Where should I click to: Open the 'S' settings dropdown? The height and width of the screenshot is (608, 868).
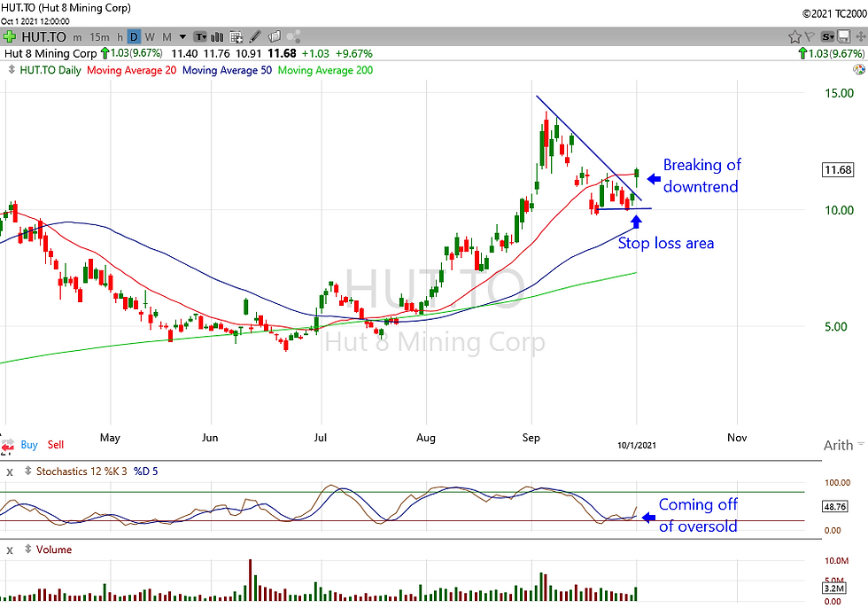[x=827, y=37]
